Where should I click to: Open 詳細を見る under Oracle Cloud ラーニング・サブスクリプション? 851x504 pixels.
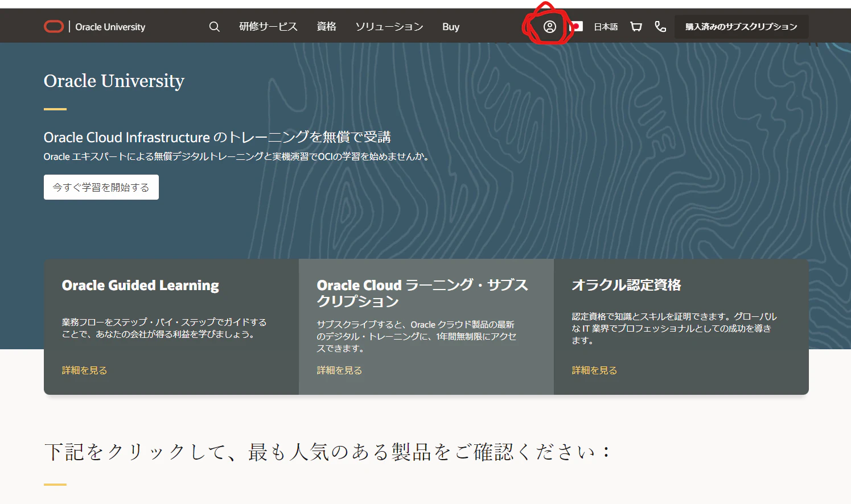point(339,370)
